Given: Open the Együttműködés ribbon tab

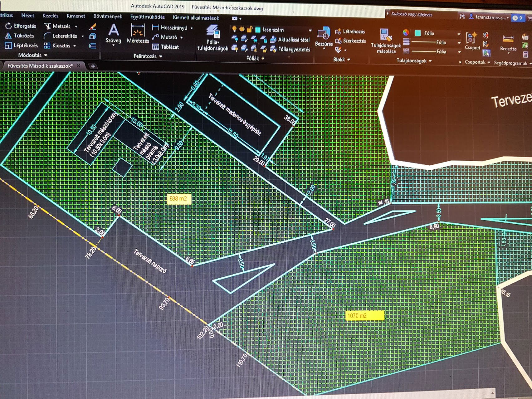Looking at the screenshot, I should pyautogui.click(x=147, y=17).
